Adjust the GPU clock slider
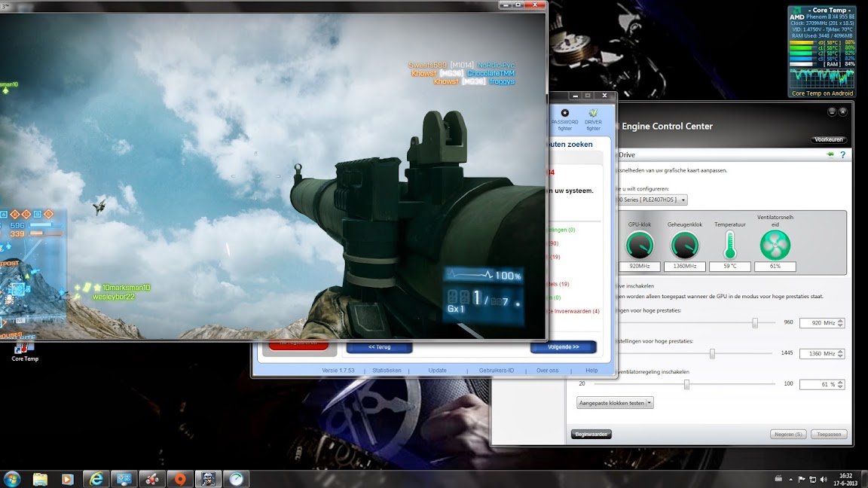This screenshot has height=488, width=868. (755, 322)
